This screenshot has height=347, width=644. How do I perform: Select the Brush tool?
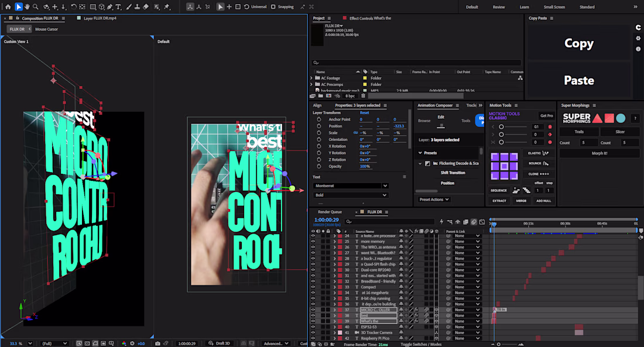[x=129, y=6]
